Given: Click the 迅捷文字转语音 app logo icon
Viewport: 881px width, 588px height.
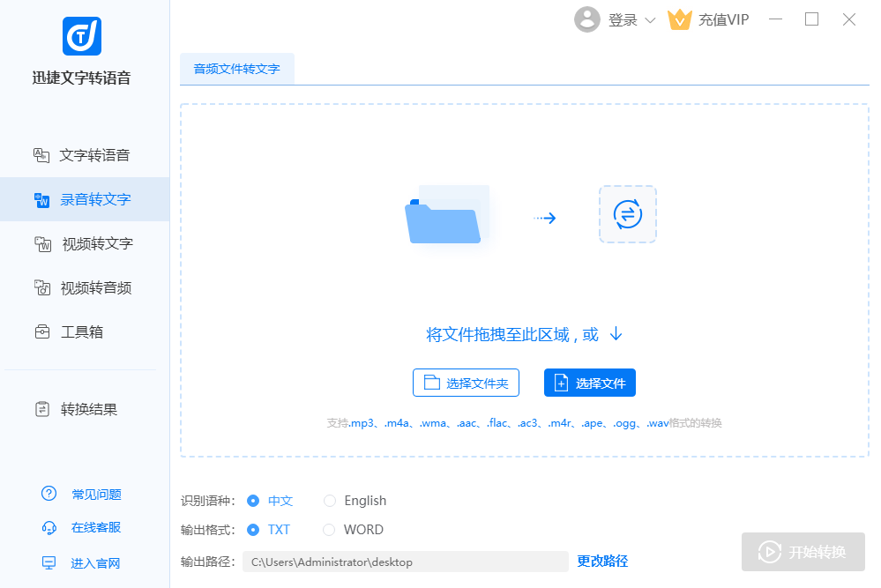Looking at the screenshot, I should [x=82, y=35].
